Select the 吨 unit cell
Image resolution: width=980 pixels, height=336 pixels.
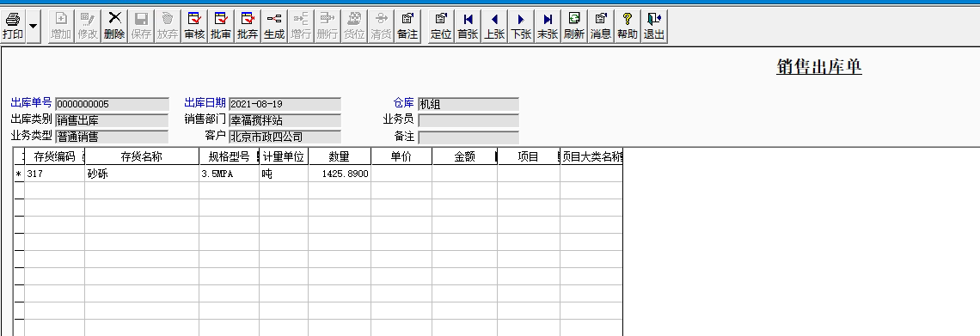[x=284, y=174]
